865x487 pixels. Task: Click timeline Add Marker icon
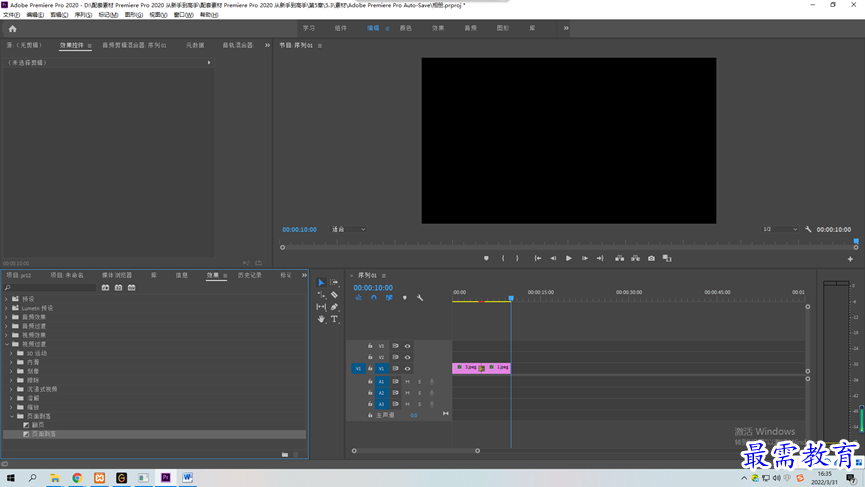click(404, 298)
